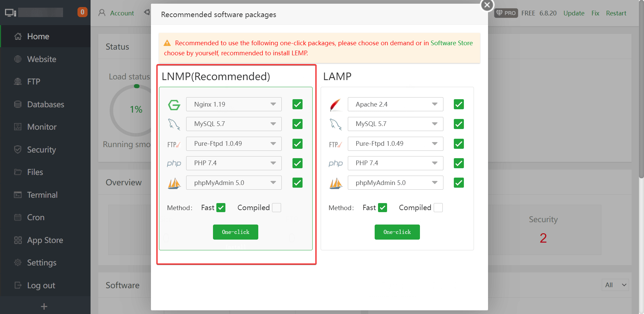Close the Recommended software packages dialog

tap(487, 5)
